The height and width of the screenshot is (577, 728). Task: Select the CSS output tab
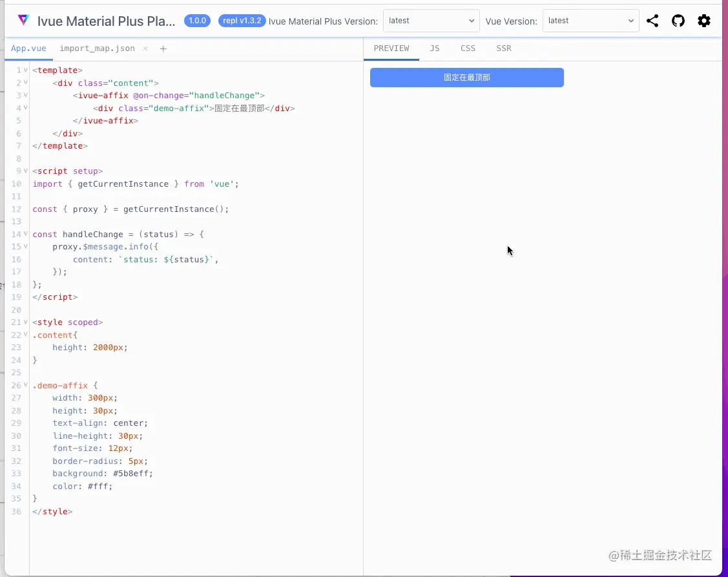[468, 48]
